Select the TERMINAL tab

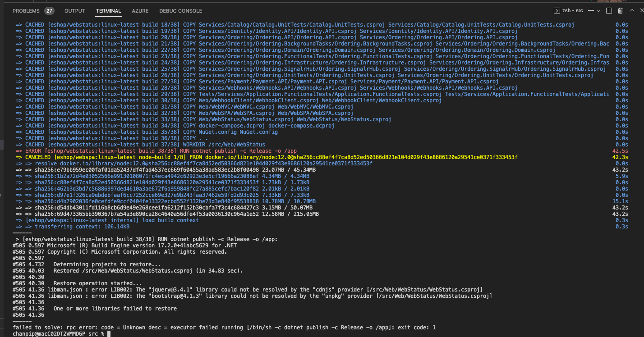(108, 11)
